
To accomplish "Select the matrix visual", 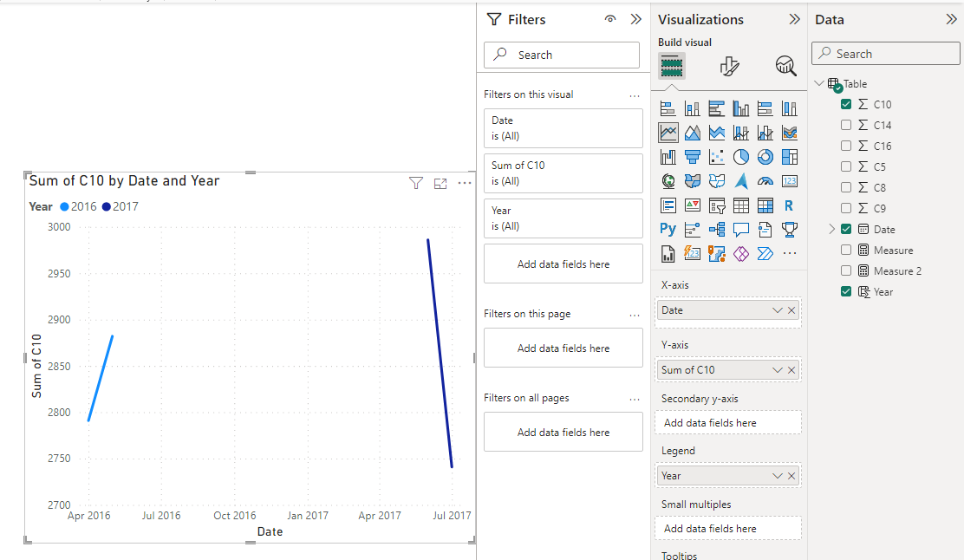I will (765, 205).
